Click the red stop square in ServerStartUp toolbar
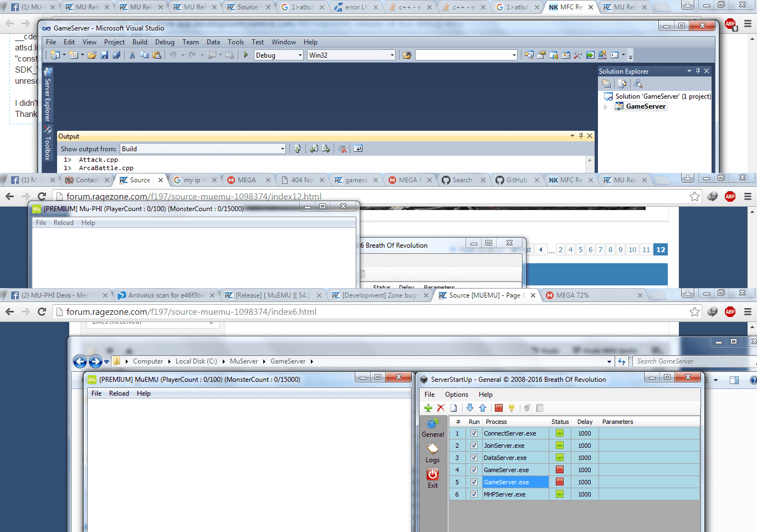The height and width of the screenshot is (532, 757). point(499,408)
